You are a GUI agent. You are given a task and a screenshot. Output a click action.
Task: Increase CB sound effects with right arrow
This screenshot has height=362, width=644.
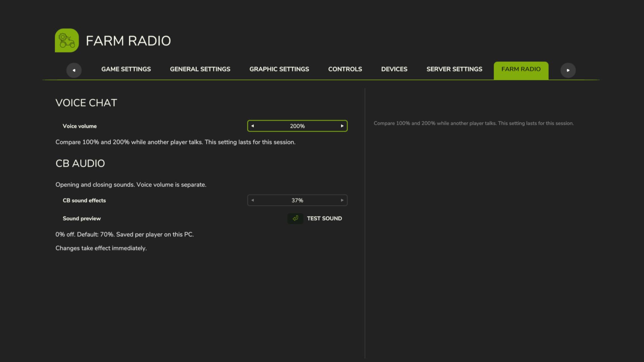[342, 200]
